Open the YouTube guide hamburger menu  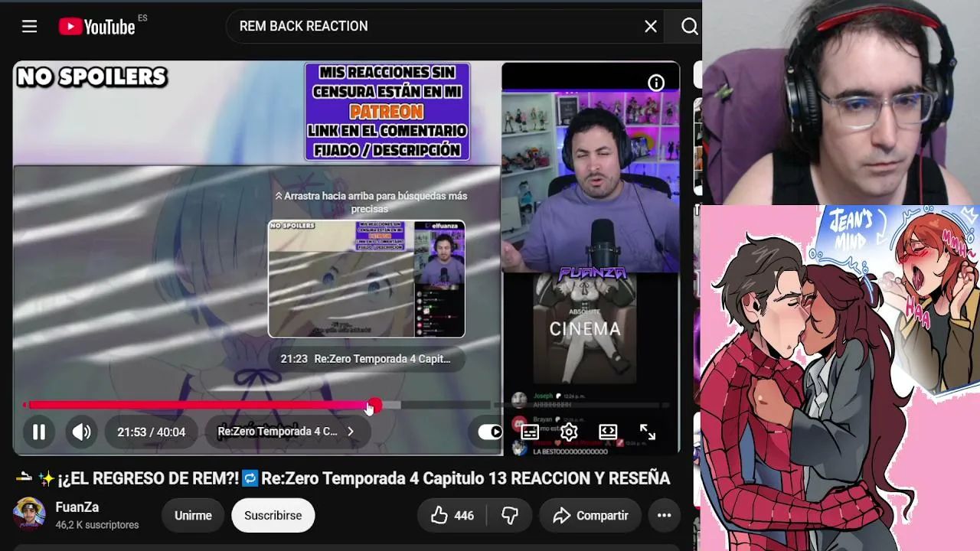point(29,27)
